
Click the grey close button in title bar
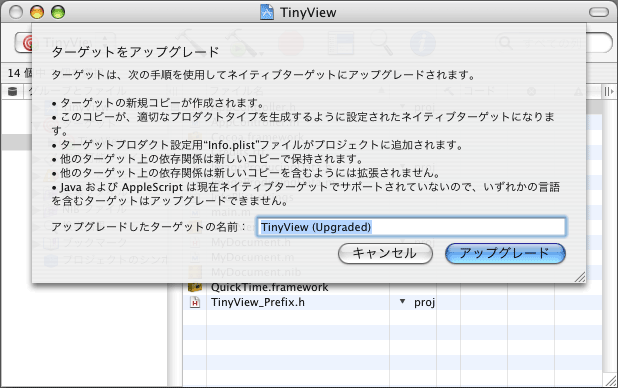pos(16,12)
